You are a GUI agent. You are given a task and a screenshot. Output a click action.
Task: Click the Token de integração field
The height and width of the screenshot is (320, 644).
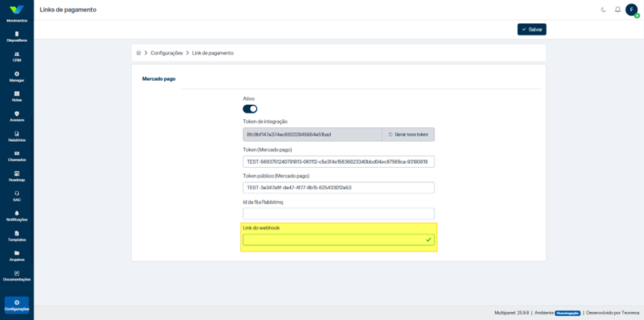coord(312,134)
